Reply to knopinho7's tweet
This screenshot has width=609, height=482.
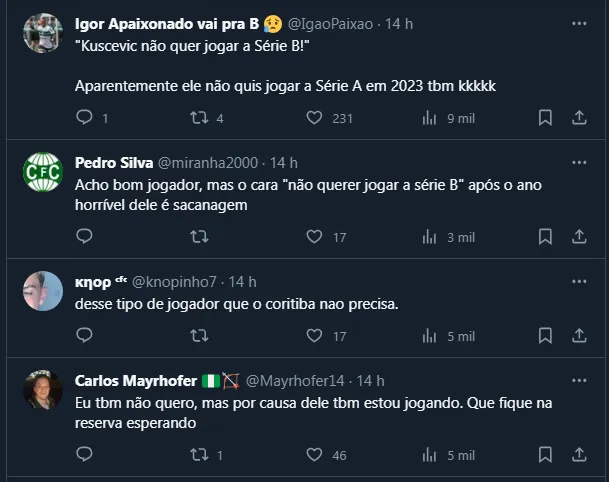tap(84, 336)
